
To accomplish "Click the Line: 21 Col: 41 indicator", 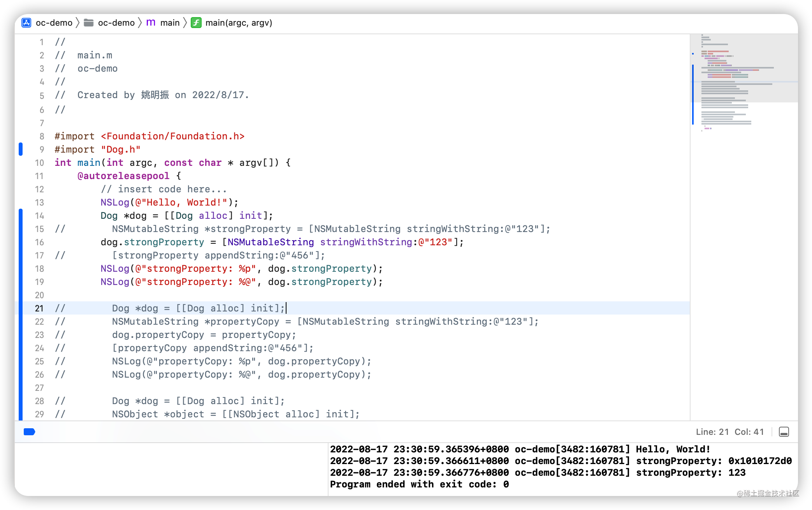I will pos(730,432).
